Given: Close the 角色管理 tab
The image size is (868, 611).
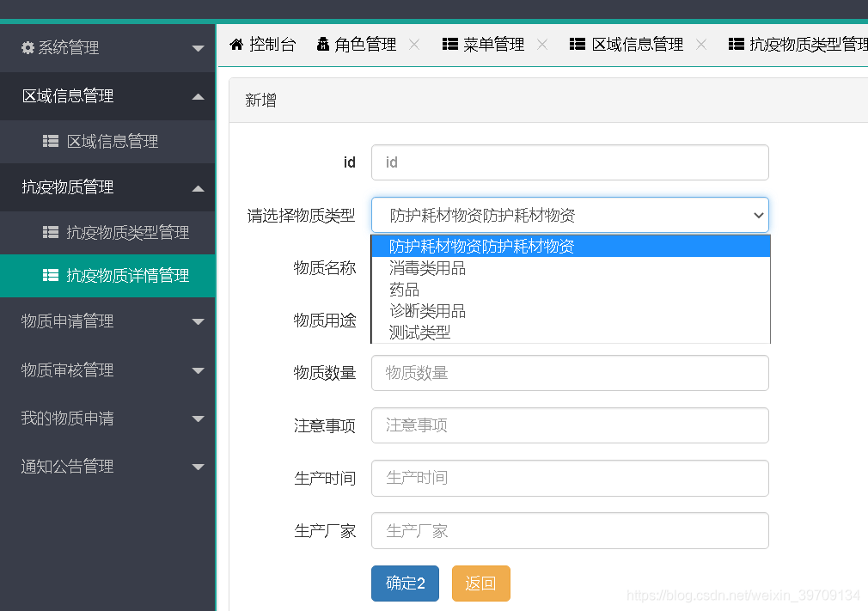Looking at the screenshot, I should click(x=414, y=45).
